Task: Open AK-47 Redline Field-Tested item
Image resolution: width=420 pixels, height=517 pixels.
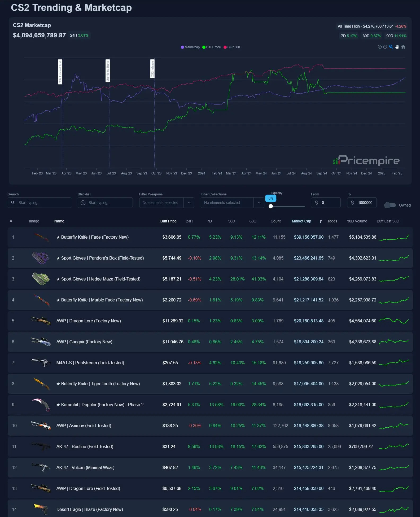Action: [x=85, y=447]
